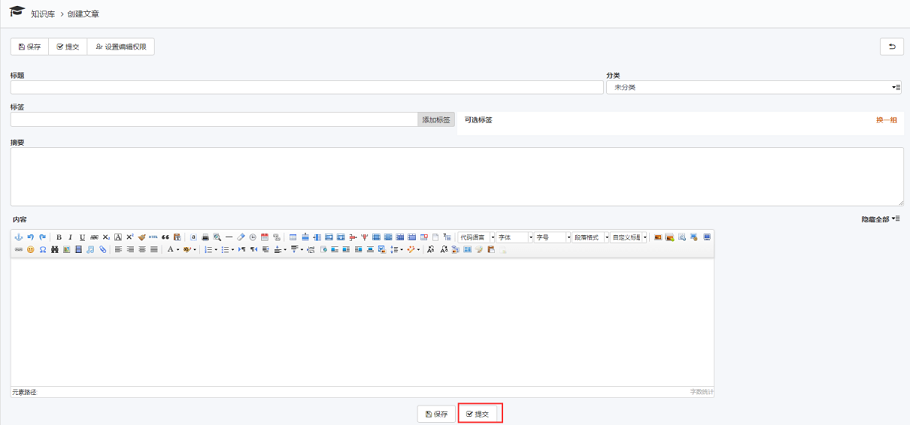The image size is (910, 425).
Task: Toggle 隐藏全部 hide all option
Action: pyautogui.click(x=880, y=219)
